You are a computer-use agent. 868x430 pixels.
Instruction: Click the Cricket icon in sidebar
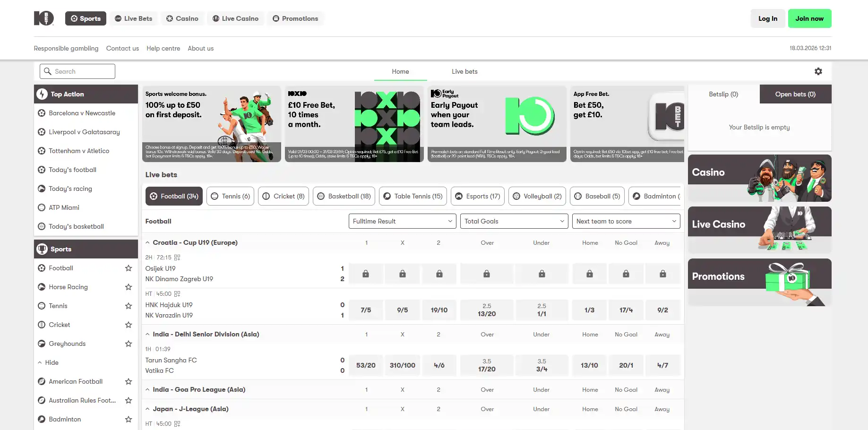42,325
